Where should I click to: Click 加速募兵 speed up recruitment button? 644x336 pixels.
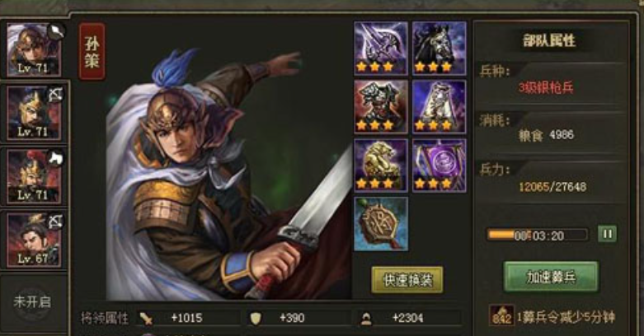click(x=551, y=277)
